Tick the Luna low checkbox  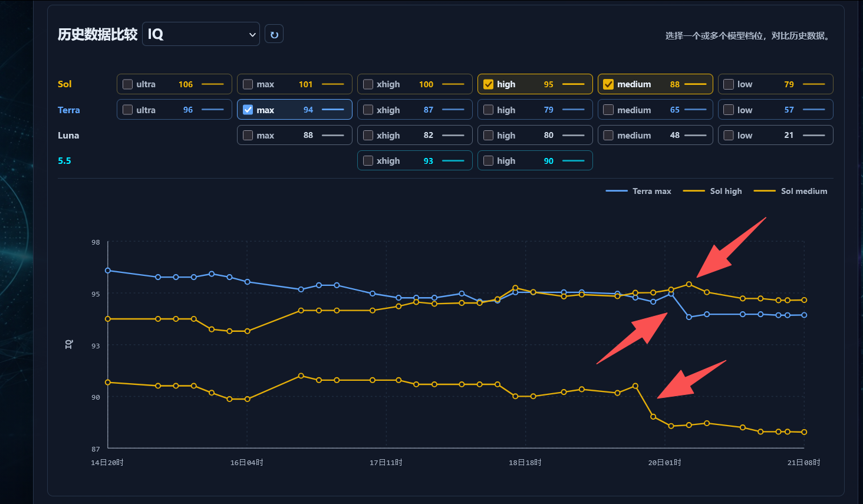pos(729,135)
